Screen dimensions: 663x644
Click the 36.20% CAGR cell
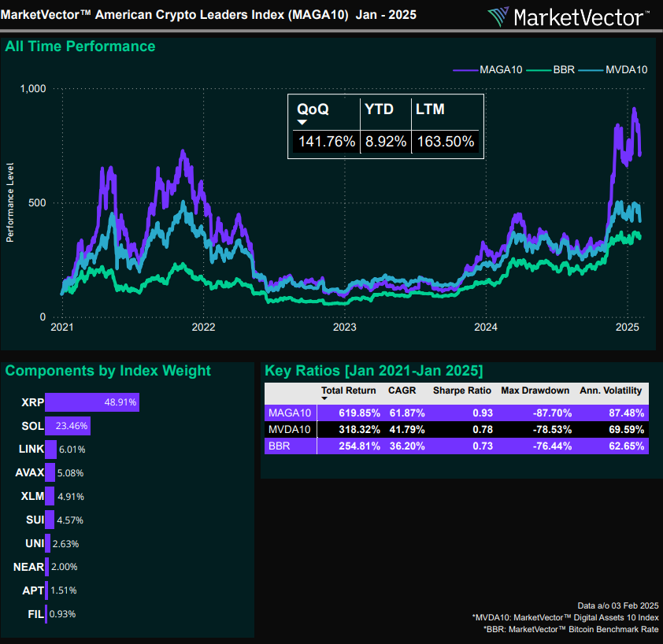(x=407, y=446)
